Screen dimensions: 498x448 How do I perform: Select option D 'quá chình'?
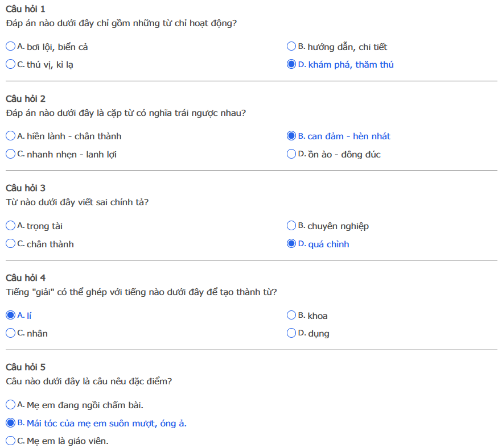coord(291,244)
